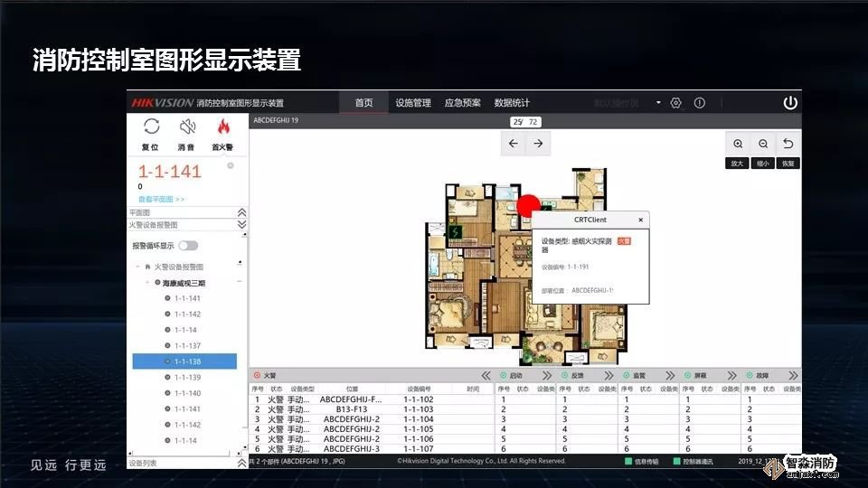The height and width of the screenshot is (488, 868).
Task: Mute alarm with the 消音 icon
Action: [x=187, y=127]
